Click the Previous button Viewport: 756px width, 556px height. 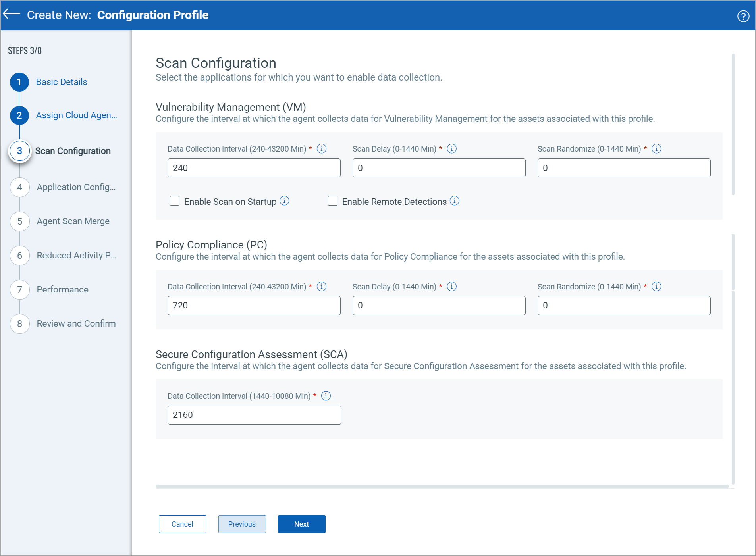[x=242, y=524]
